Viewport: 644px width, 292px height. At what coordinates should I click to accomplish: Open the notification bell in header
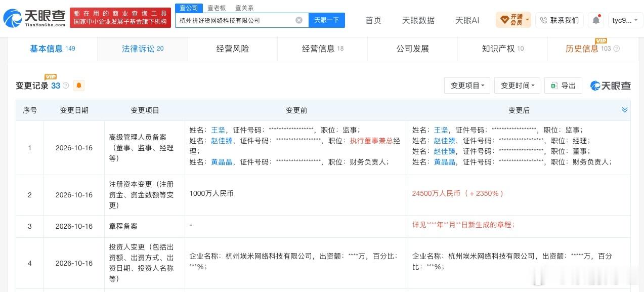[x=596, y=20]
